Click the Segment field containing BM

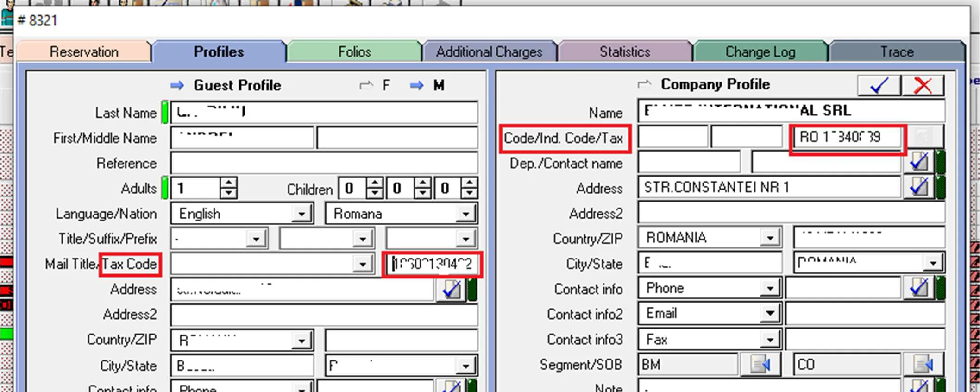click(x=688, y=365)
